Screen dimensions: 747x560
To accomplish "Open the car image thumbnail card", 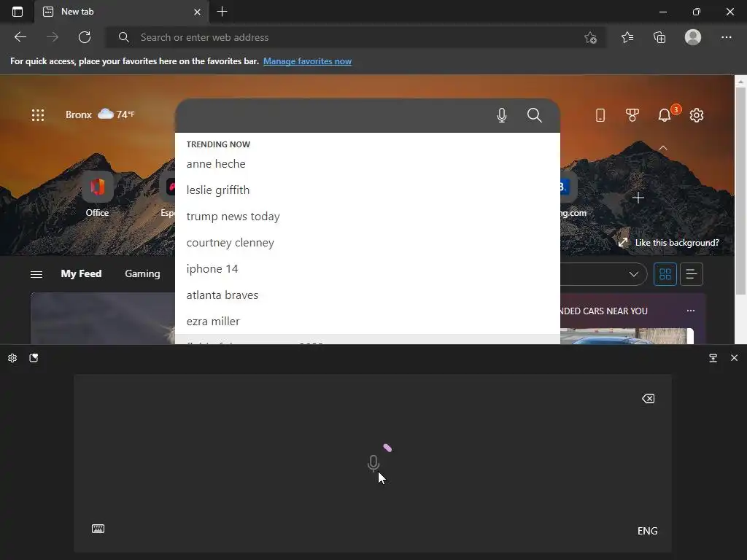I will click(627, 335).
